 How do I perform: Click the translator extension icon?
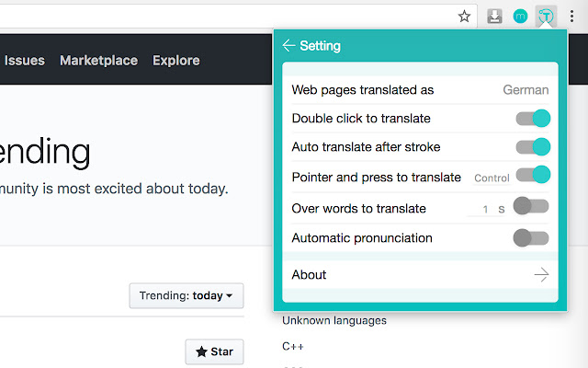(547, 16)
